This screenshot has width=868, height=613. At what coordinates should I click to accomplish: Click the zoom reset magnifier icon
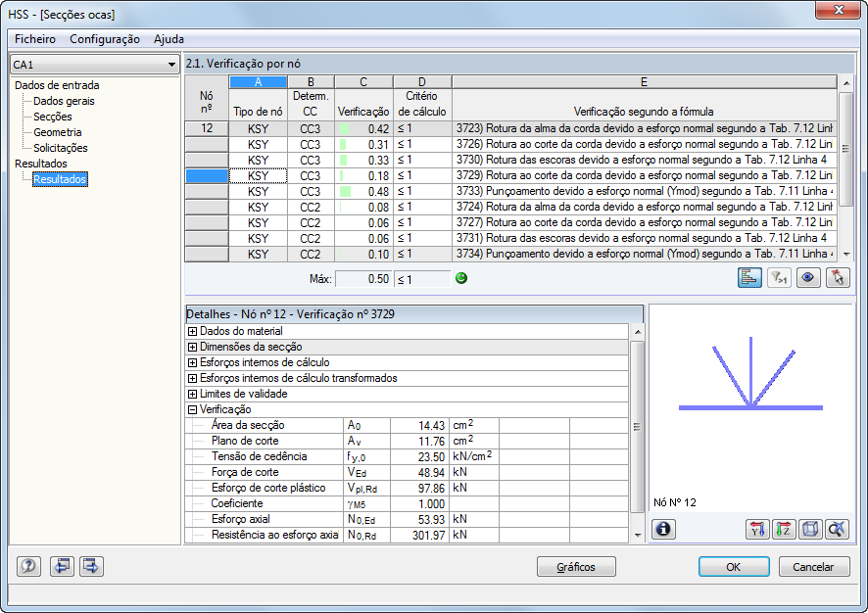[837, 530]
